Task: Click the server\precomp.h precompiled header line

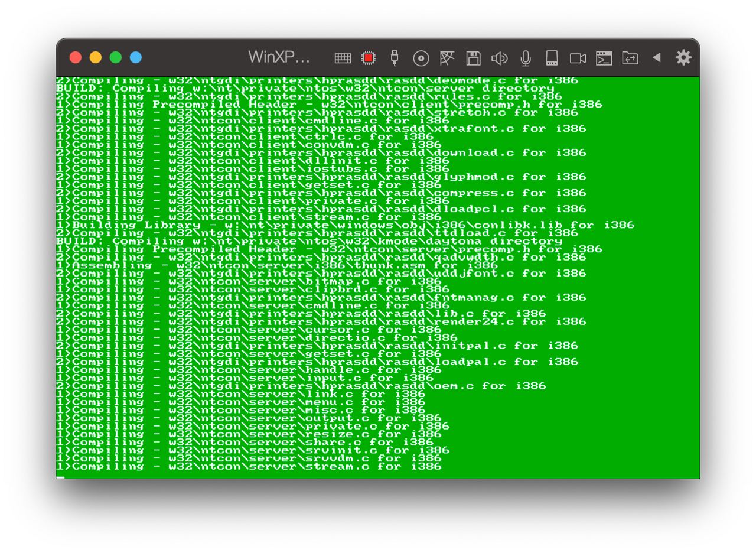Action: point(329,249)
